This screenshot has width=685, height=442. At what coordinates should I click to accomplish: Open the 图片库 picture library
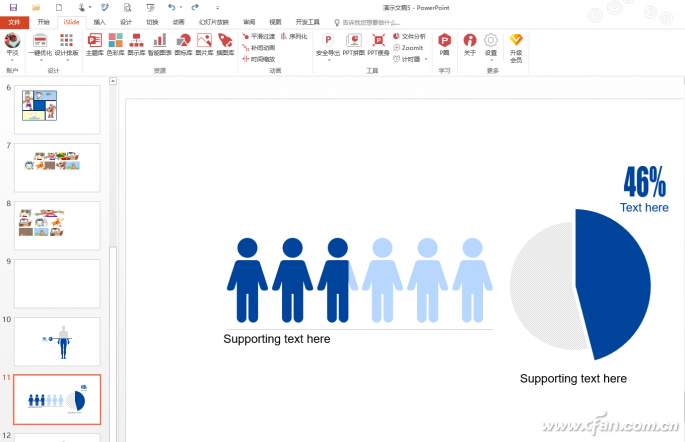coord(204,45)
